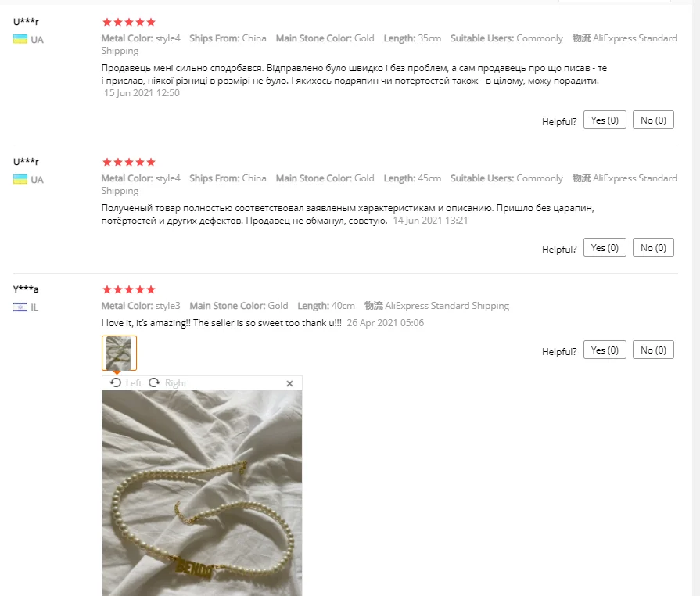Viewport: 700px width, 596px height.
Task: Vote Yes on the 45cm length review
Action: coord(605,248)
